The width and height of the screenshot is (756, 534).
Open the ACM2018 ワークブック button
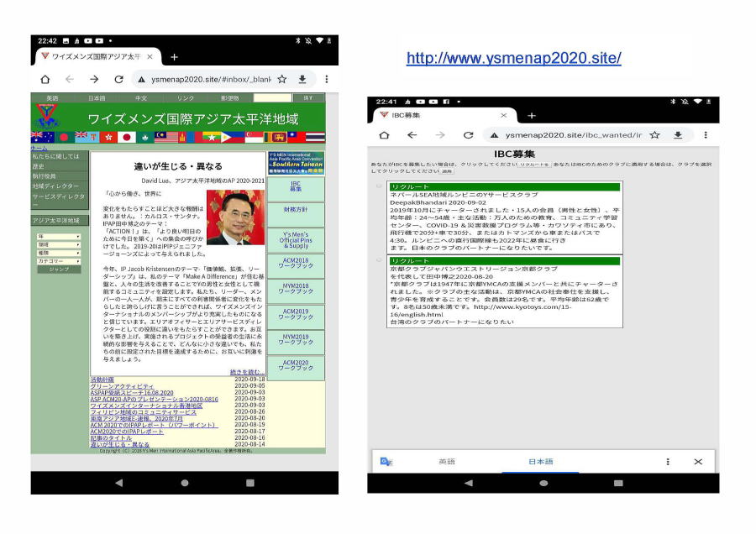(296, 265)
